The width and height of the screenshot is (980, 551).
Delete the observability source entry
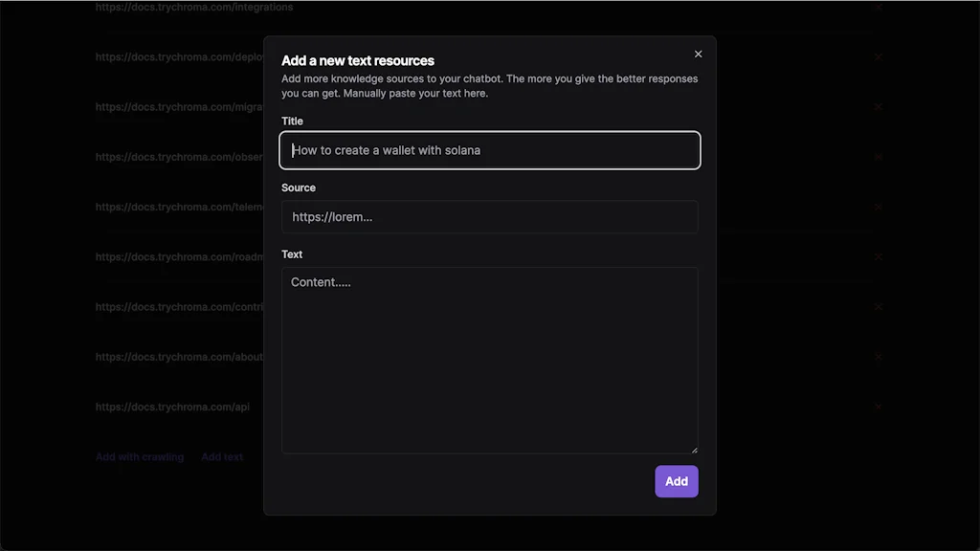(879, 156)
